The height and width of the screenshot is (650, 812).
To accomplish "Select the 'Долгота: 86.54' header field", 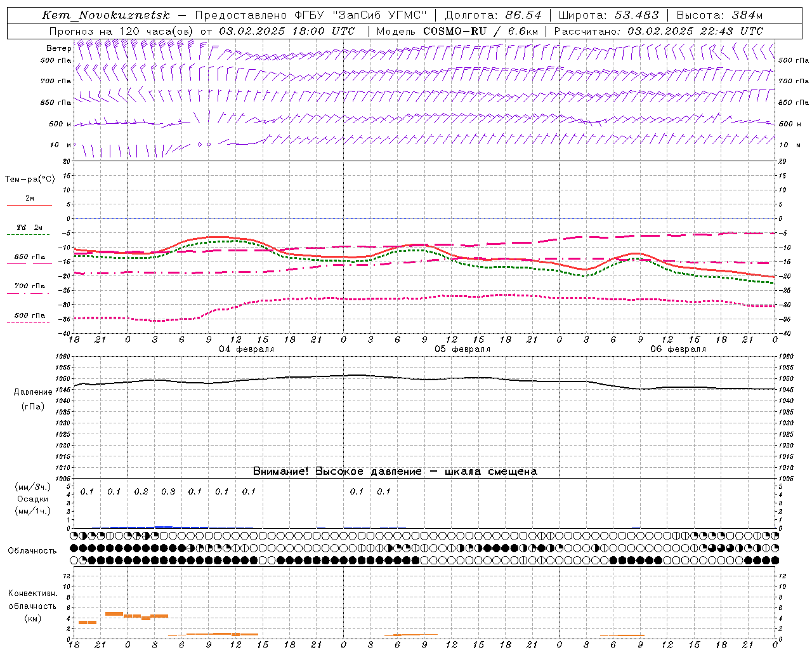I will pyautogui.click(x=493, y=15).
